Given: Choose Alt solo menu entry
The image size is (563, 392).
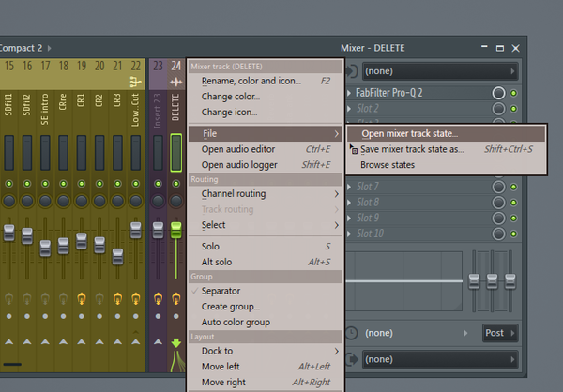Looking at the screenshot, I should (266, 262).
